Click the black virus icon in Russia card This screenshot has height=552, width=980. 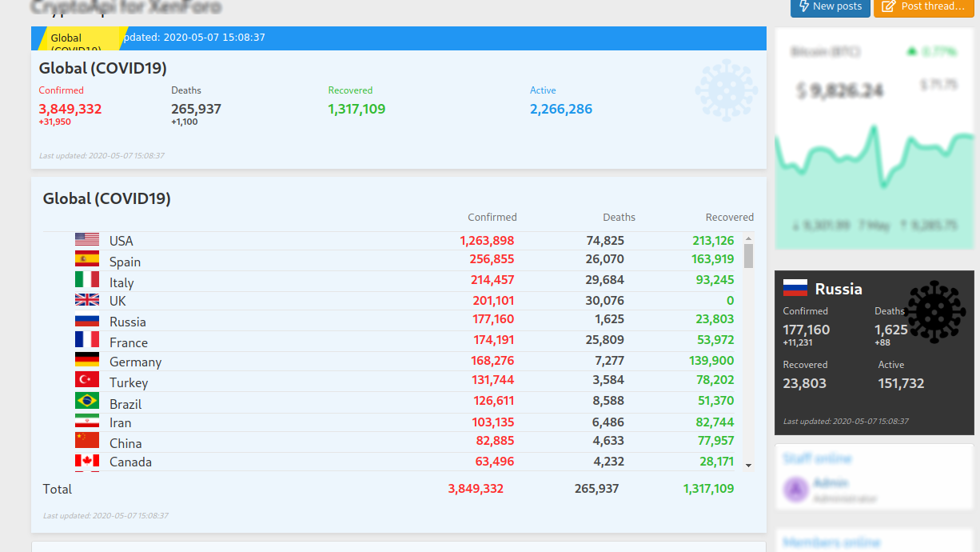click(935, 312)
